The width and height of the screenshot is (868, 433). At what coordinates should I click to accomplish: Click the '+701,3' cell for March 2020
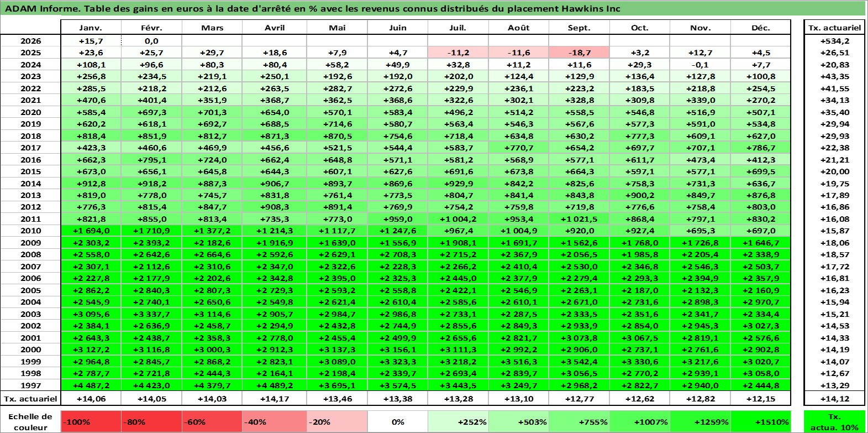[x=212, y=112]
